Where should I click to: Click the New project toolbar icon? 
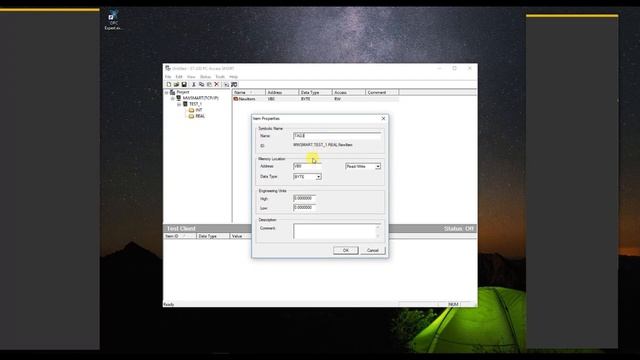coord(169,84)
